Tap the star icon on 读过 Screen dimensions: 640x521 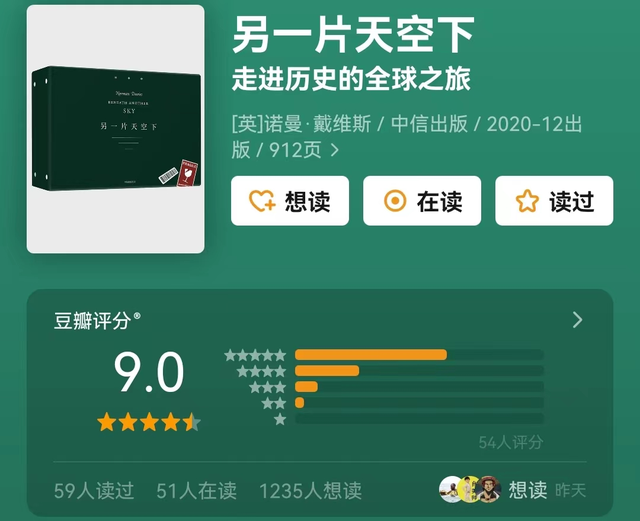point(527,201)
